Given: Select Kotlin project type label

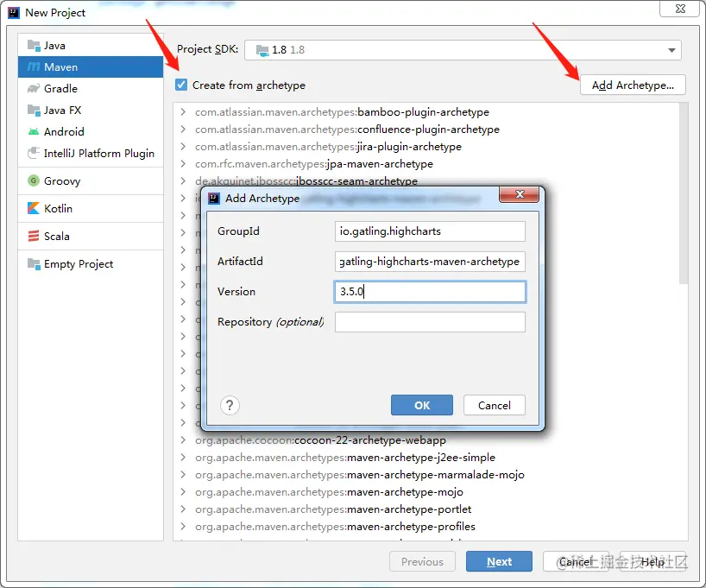Looking at the screenshot, I should tap(58, 208).
